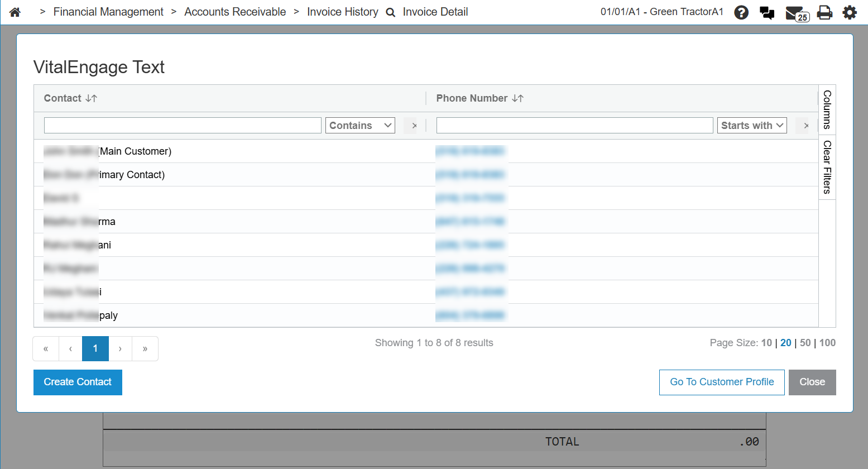
Task: Go to next page of results
Action: tap(120, 348)
